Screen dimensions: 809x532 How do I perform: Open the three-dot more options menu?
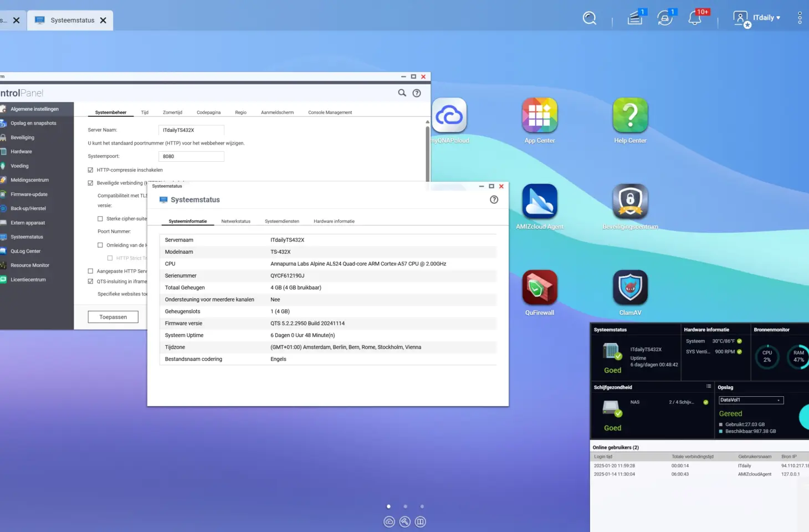tap(800, 18)
